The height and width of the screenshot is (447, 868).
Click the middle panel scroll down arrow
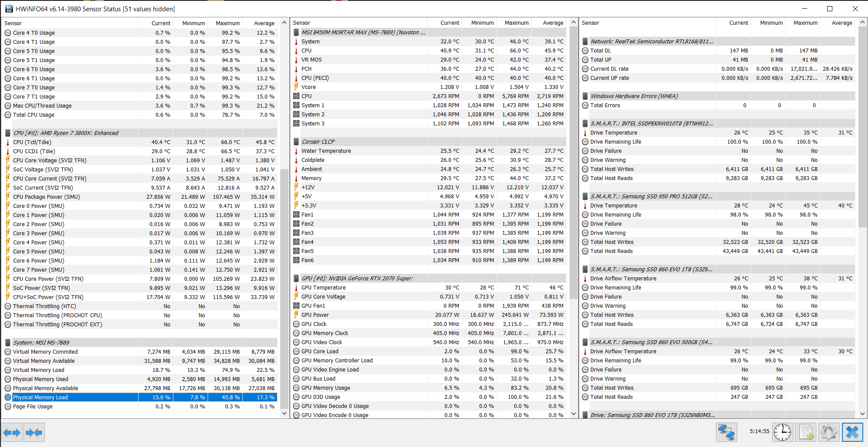[573, 414]
